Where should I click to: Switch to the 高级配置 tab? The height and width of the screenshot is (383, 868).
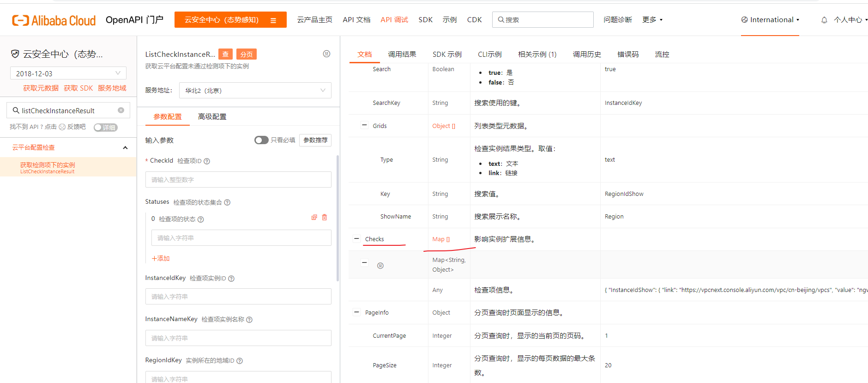tap(212, 117)
